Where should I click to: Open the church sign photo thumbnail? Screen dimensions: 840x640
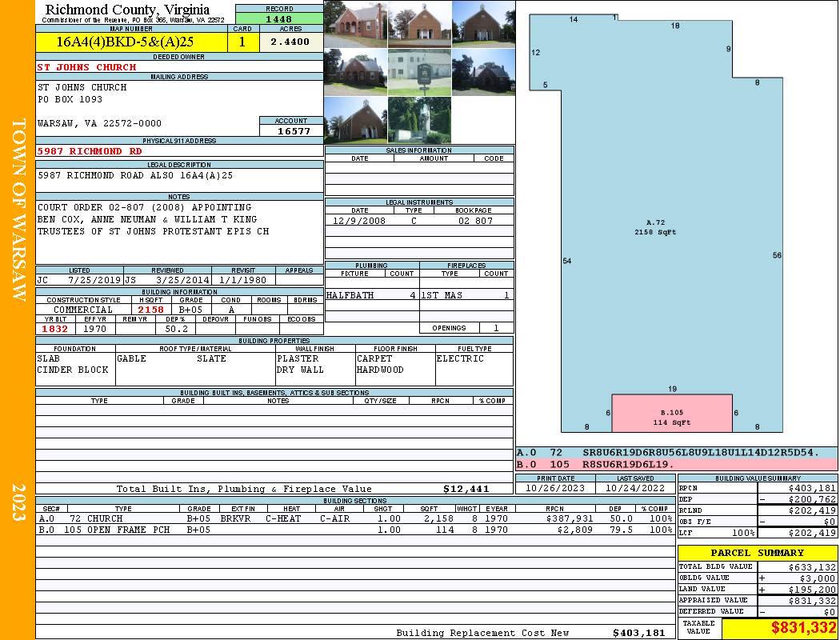(x=419, y=72)
